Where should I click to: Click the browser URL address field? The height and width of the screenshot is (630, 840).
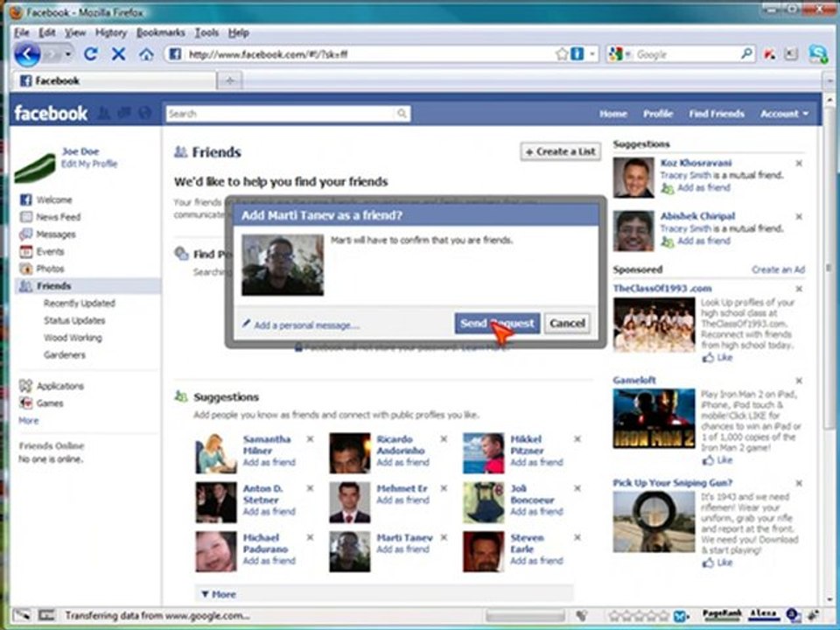[x=369, y=54]
